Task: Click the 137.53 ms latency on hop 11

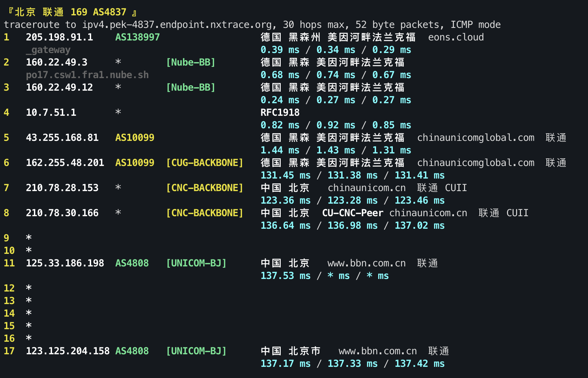Action: pyautogui.click(x=285, y=275)
